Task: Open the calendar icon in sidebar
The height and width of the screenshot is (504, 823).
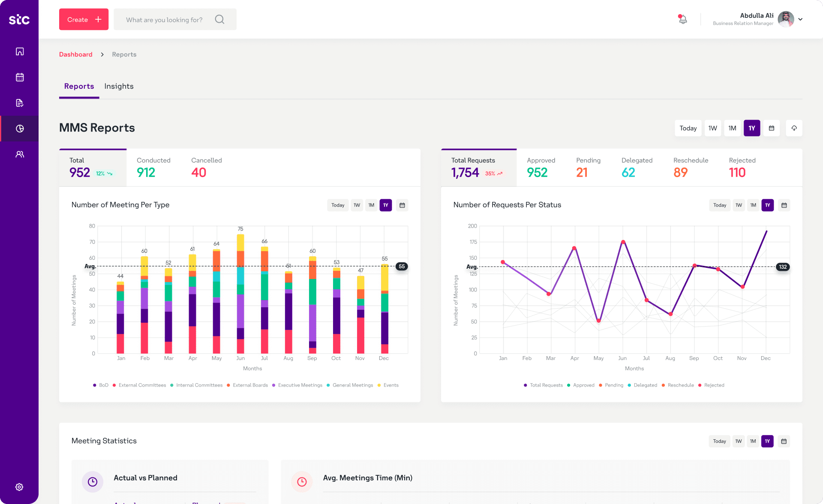Action: [20, 77]
